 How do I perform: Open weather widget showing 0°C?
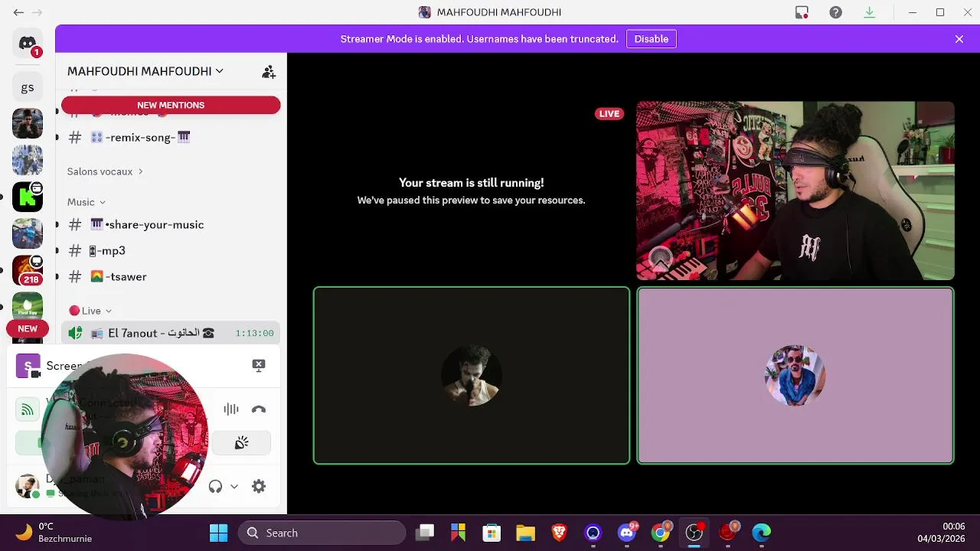(x=54, y=533)
